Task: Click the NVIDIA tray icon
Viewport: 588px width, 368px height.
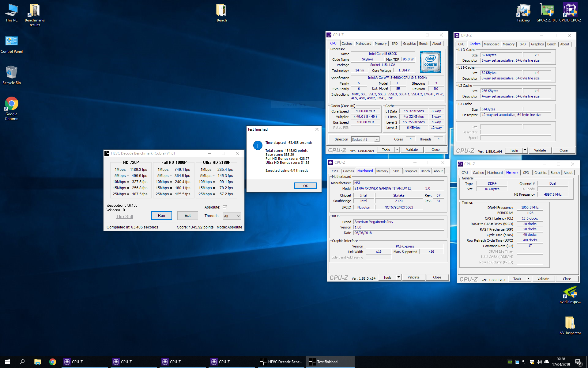Action: (x=510, y=362)
